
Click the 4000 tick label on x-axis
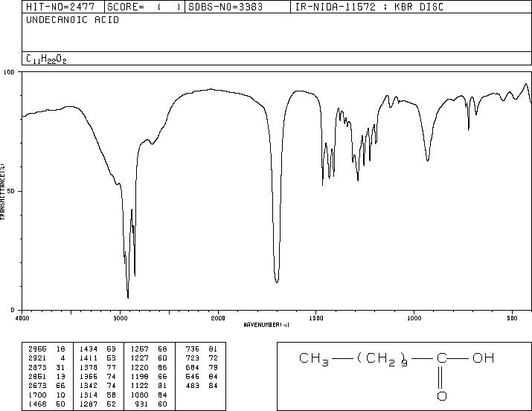pos(22,318)
